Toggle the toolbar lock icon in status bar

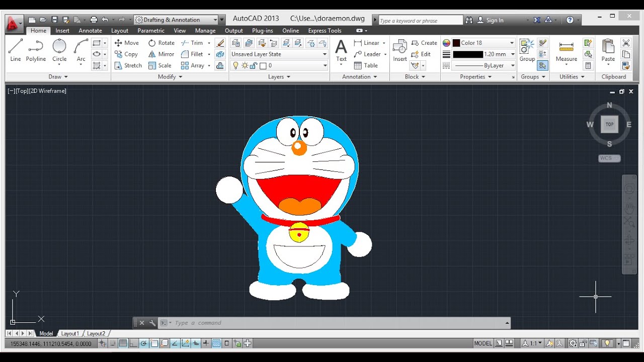(x=584, y=343)
